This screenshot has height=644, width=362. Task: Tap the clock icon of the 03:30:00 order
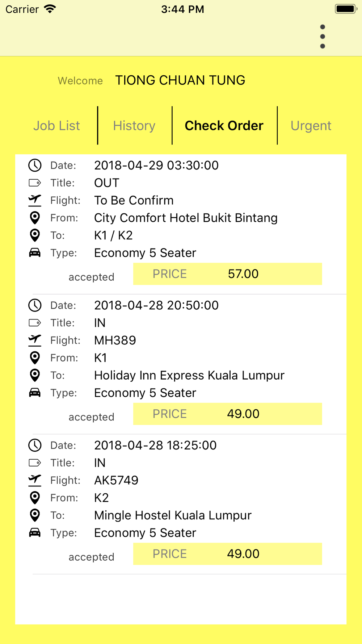(35, 165)
